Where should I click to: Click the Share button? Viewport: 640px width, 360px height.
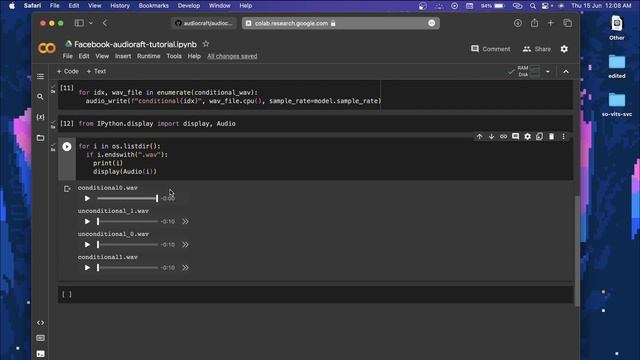tap(537, 49)
